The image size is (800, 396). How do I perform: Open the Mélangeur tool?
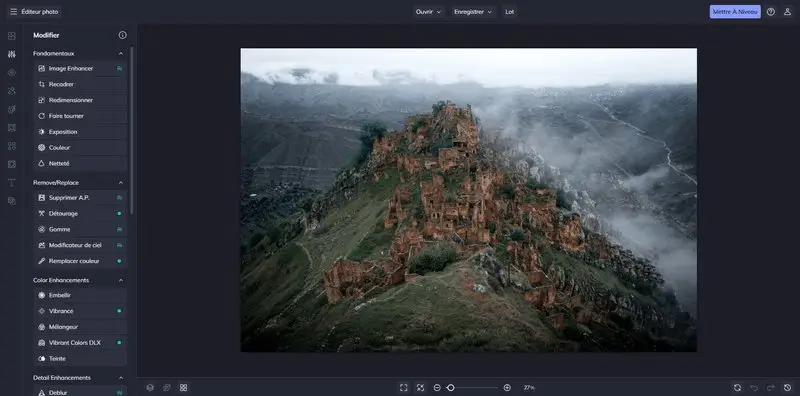[x=81, y=327]
